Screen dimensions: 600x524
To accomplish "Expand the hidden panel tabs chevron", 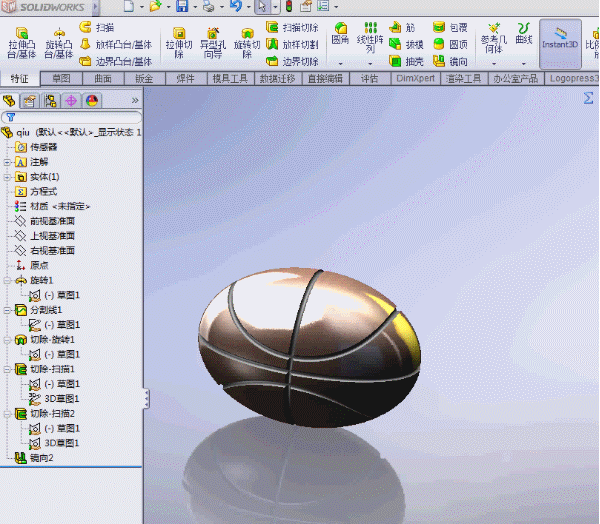I will (135, 101).
